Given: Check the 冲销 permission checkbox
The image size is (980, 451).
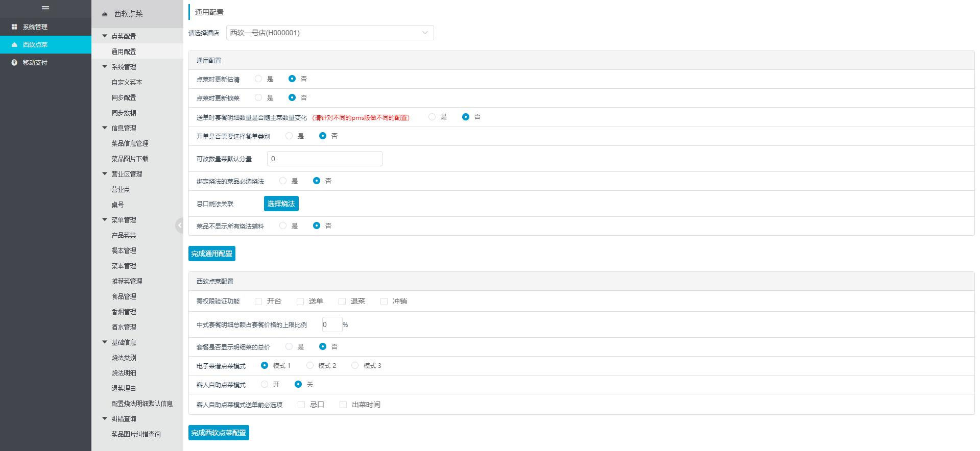Looking at the screenshot, I should pyautogui.click(x=384, y=302).
